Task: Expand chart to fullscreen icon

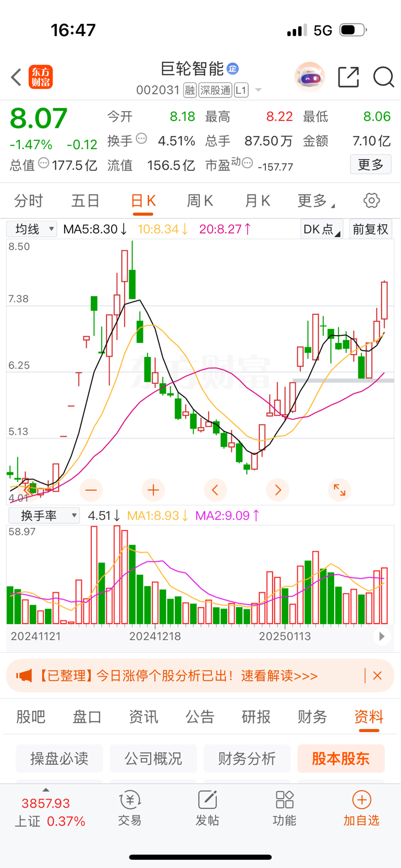Action: click(339, 490)
